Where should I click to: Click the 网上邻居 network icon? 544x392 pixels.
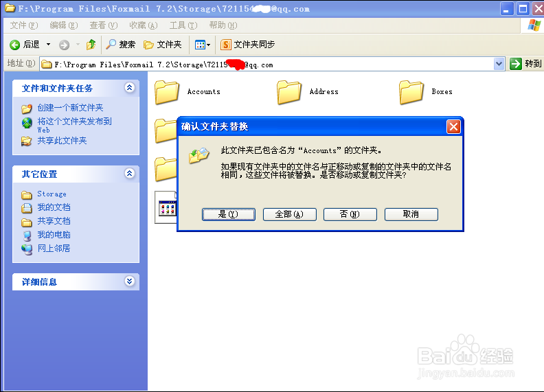27,249
